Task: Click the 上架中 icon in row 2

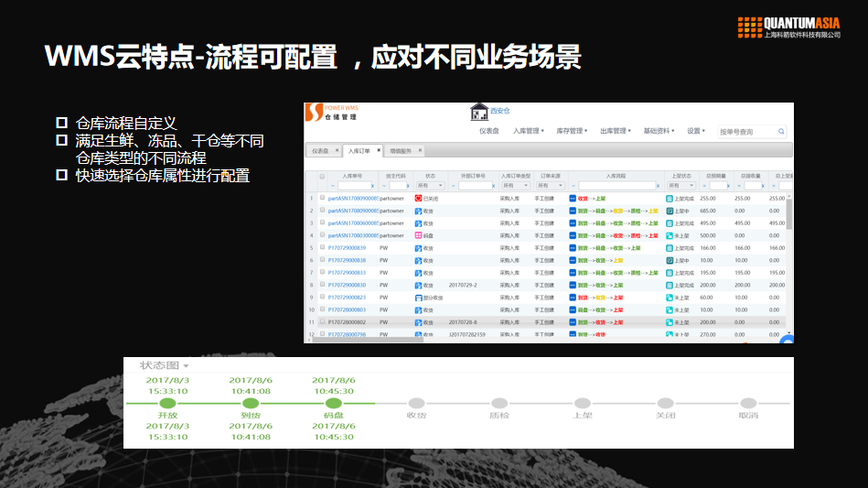Action: coord(670,211)
